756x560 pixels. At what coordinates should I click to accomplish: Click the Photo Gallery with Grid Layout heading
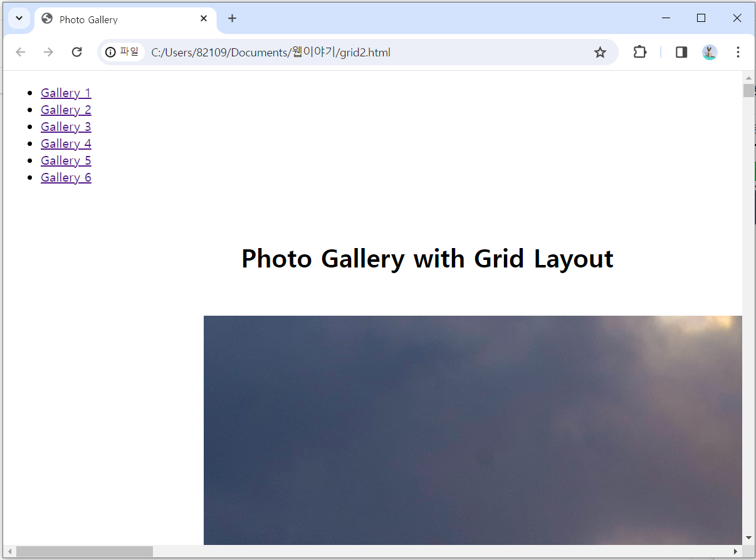tap(428, 258)
